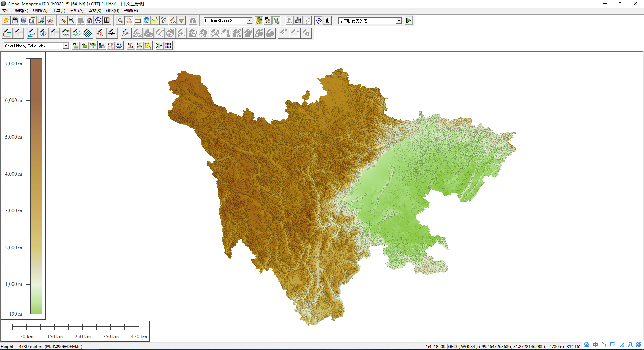
Task: Click the Home full view icon
Action: 89,20
